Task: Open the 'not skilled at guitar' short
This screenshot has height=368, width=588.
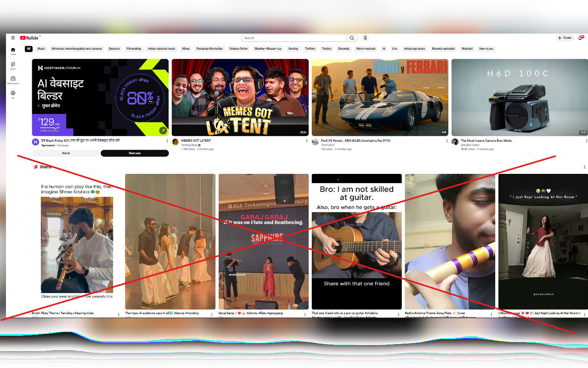Action: pos(357,241)
